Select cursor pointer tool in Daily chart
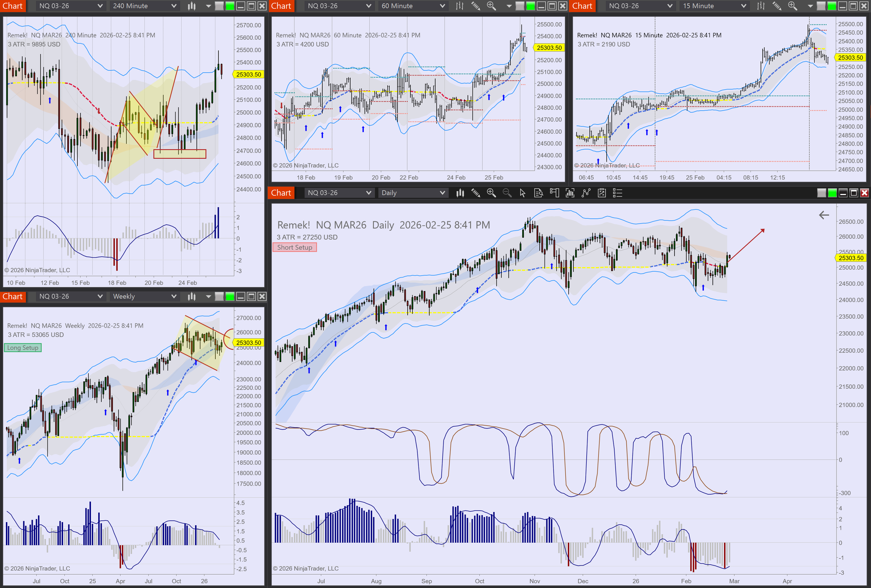The image size is (871, 588). point(523,193)
